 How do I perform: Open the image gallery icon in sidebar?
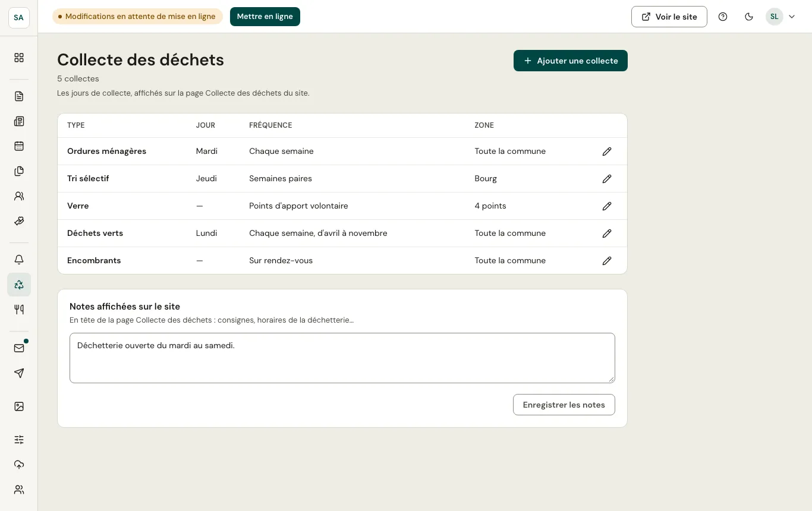(x=19, y=406)
